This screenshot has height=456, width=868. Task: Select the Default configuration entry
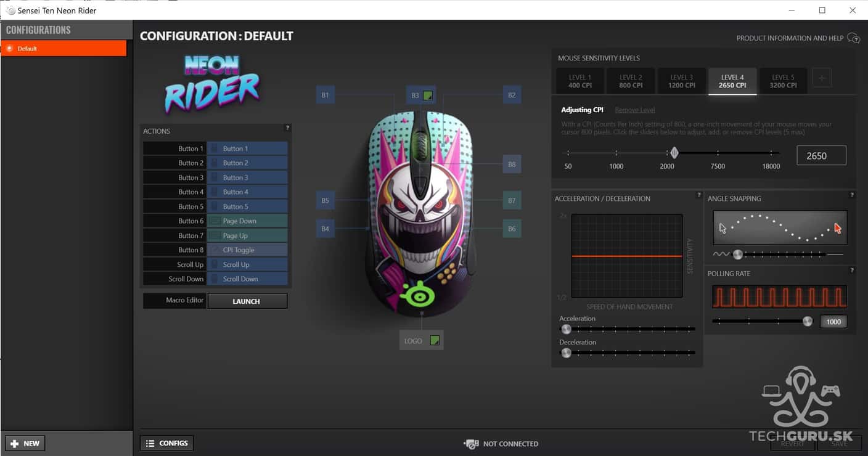[x=63, y=49]
